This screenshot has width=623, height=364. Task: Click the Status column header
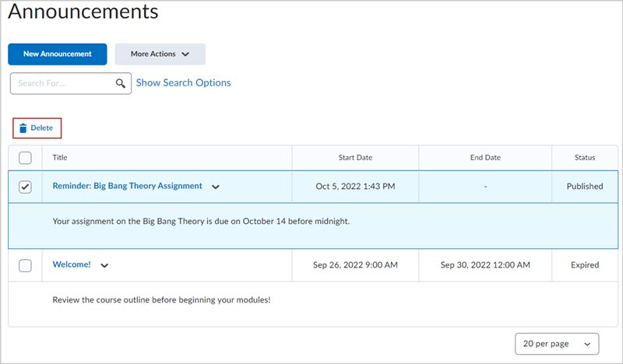[x=585, y=158]
